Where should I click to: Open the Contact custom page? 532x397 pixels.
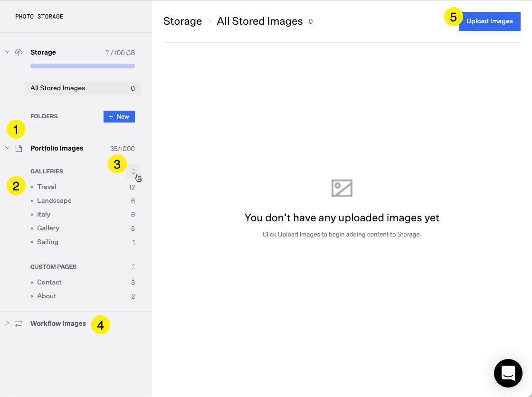49,283
